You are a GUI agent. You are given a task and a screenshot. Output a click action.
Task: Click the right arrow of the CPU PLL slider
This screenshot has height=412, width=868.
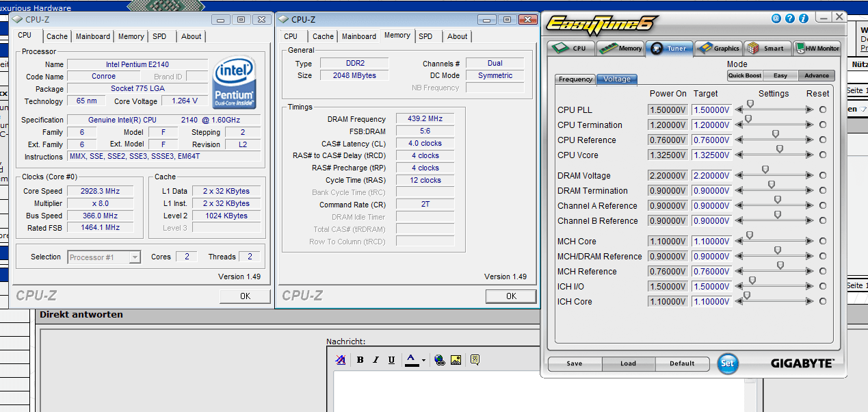810,110
